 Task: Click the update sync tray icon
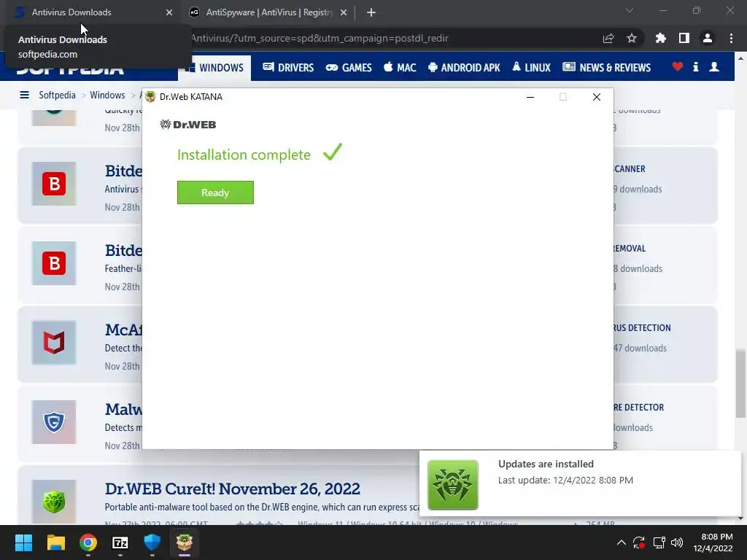tap(639, 542)
